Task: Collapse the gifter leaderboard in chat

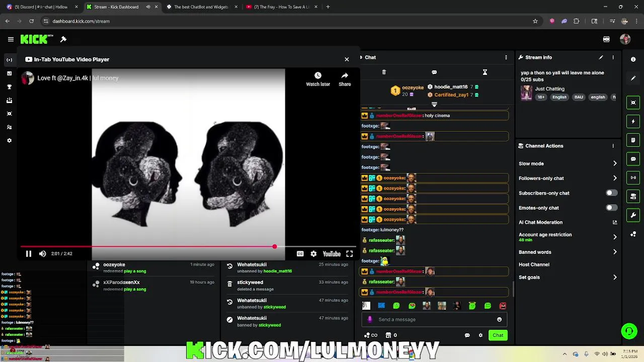Action: (x=434, y=105)
